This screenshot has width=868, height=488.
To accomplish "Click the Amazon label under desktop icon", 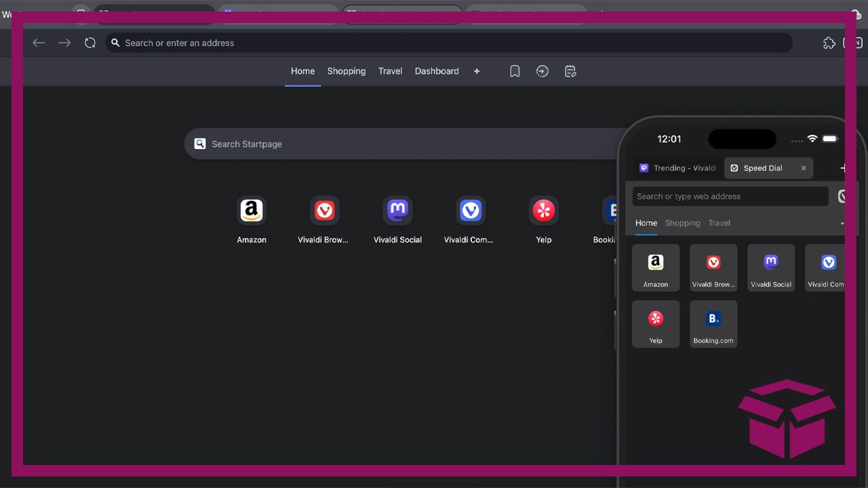I will [x=252, y=240].
